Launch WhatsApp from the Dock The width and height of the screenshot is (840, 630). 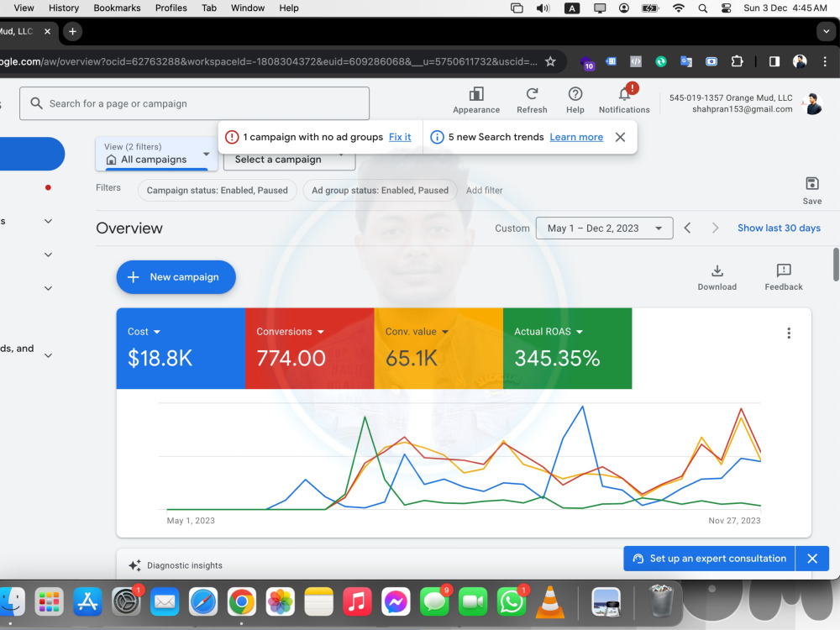tap(512, 602)
